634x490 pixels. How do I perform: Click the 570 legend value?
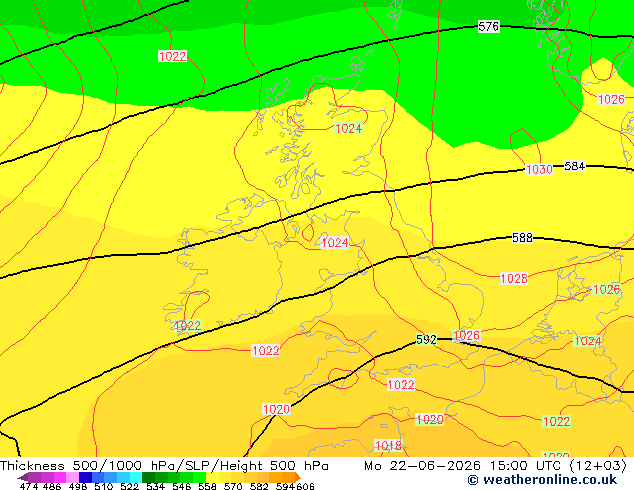233,486
